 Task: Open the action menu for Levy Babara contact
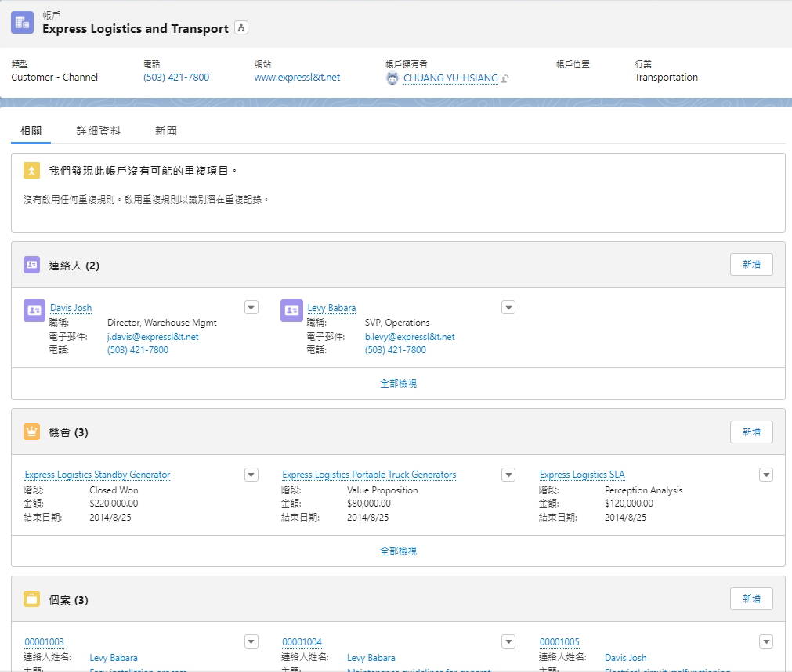[508, 308]
